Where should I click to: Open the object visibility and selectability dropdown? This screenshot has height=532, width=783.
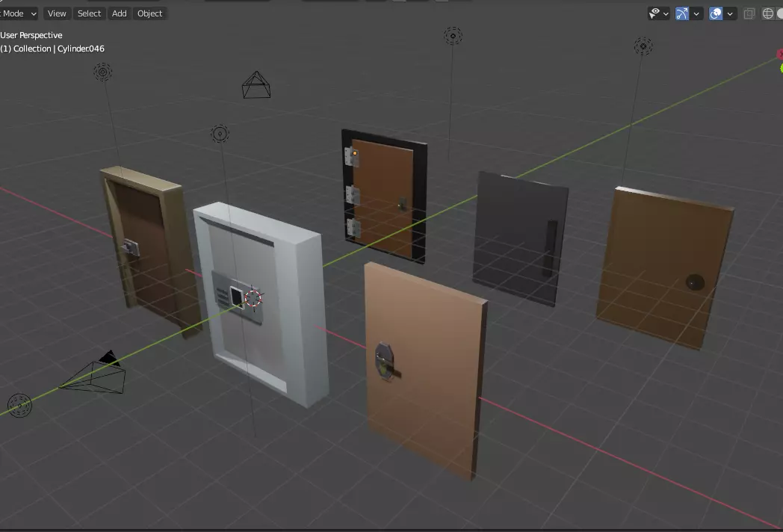(x=658, y=13)
